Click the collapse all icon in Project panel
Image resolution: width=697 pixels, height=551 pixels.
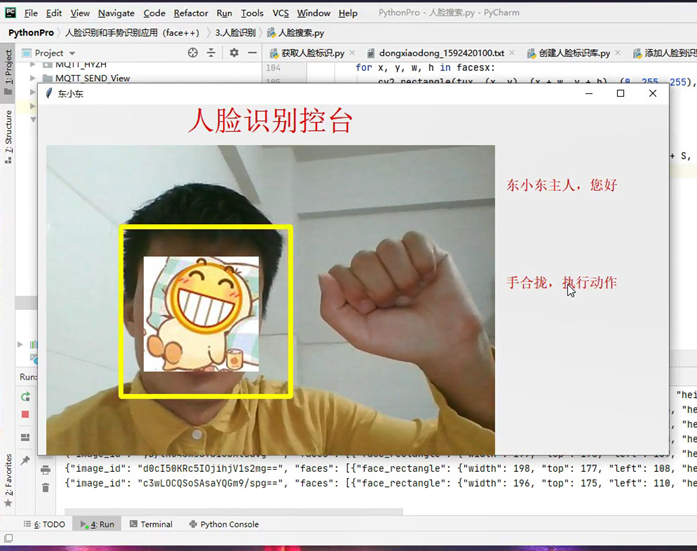coord(211,53)
